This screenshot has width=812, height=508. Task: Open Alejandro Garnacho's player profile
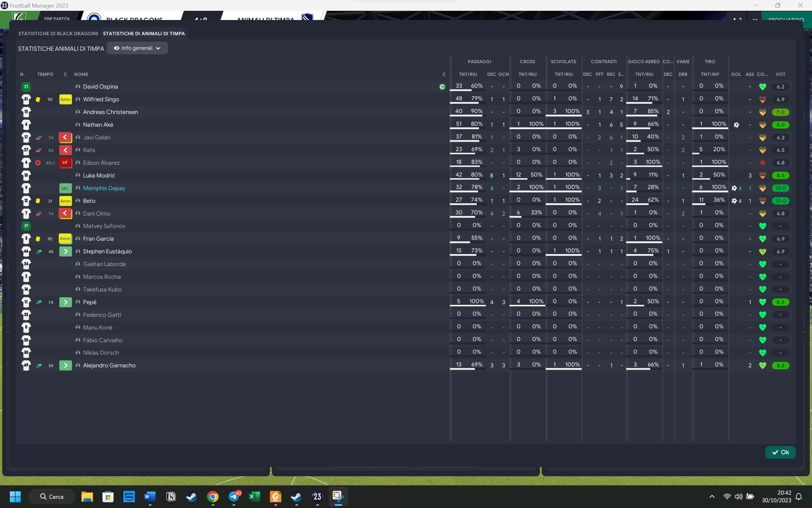[109, 365]
